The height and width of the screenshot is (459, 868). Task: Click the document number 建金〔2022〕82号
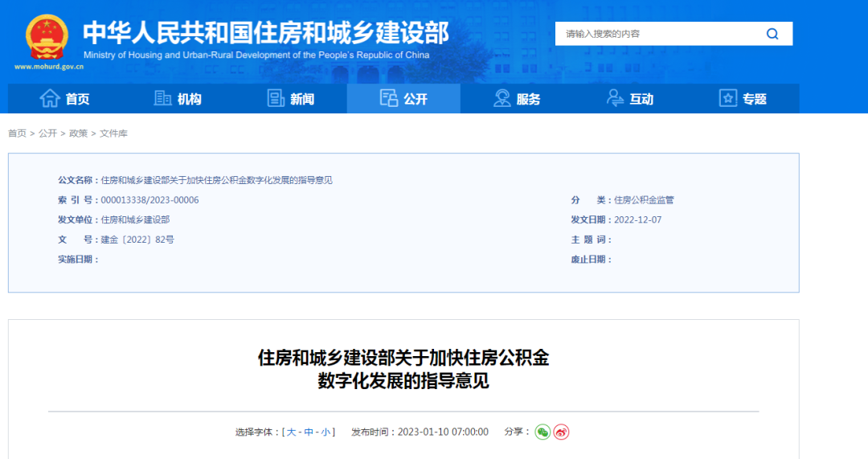point(137,240)
